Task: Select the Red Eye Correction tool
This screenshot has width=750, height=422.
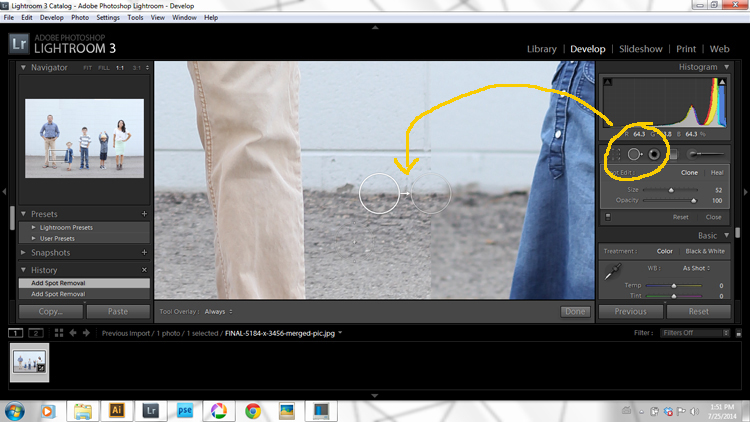Action: 654,154
